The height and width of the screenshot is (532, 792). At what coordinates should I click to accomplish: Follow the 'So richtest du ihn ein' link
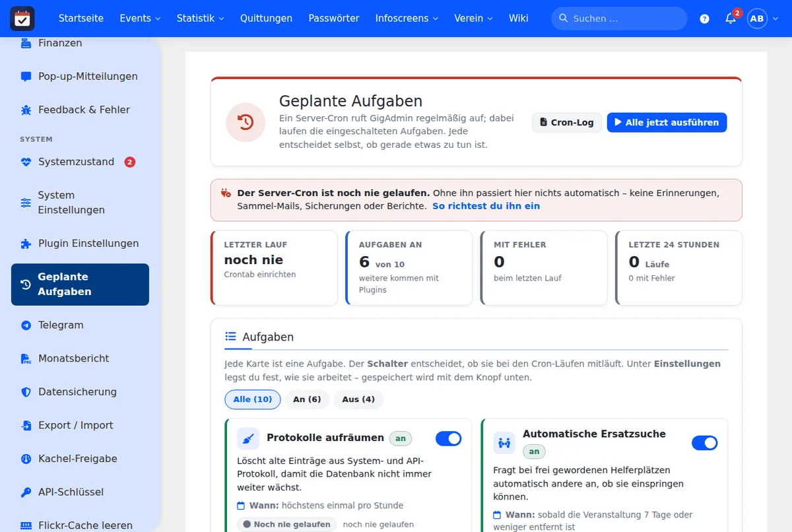pyautogui.click(x=486, y=206)
